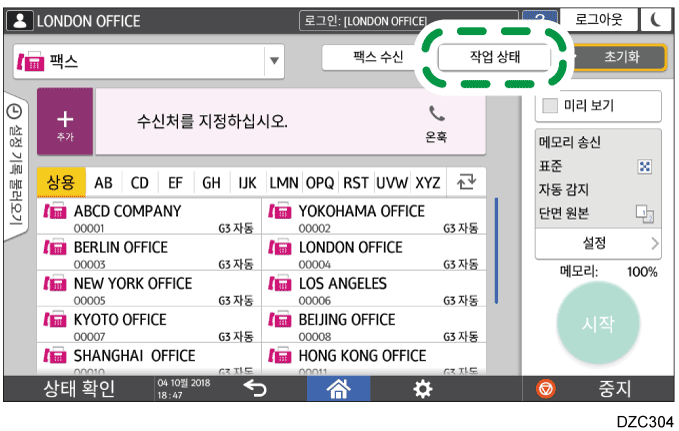Click the destination list scrollbar
679x431 pixels.
496,250
